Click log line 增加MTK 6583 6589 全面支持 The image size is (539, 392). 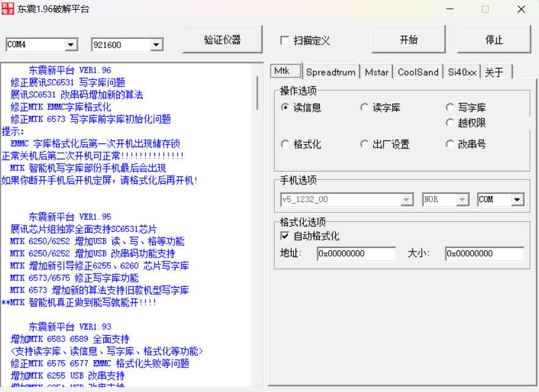pos(70,339)
